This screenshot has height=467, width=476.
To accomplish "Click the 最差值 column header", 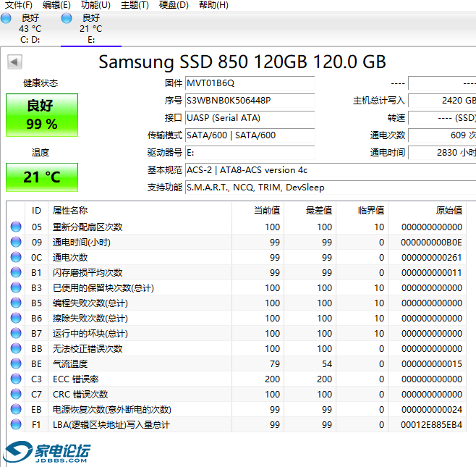I will [x=310, y=211].
